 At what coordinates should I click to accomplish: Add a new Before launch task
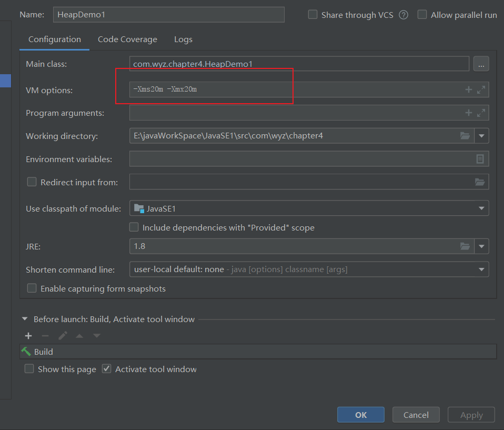click(x=28, y=336)
